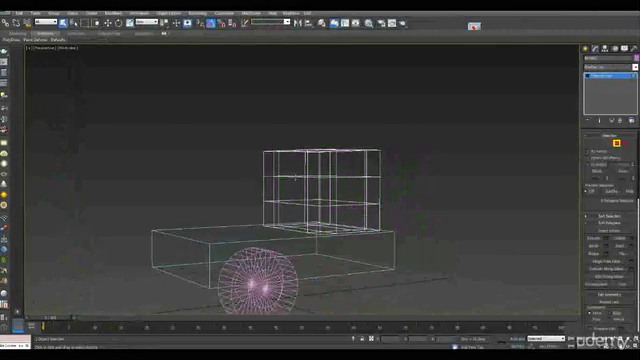Expand the Paint Deform ribbon panel
Viewport: 640px width, 360px height.
35,40
